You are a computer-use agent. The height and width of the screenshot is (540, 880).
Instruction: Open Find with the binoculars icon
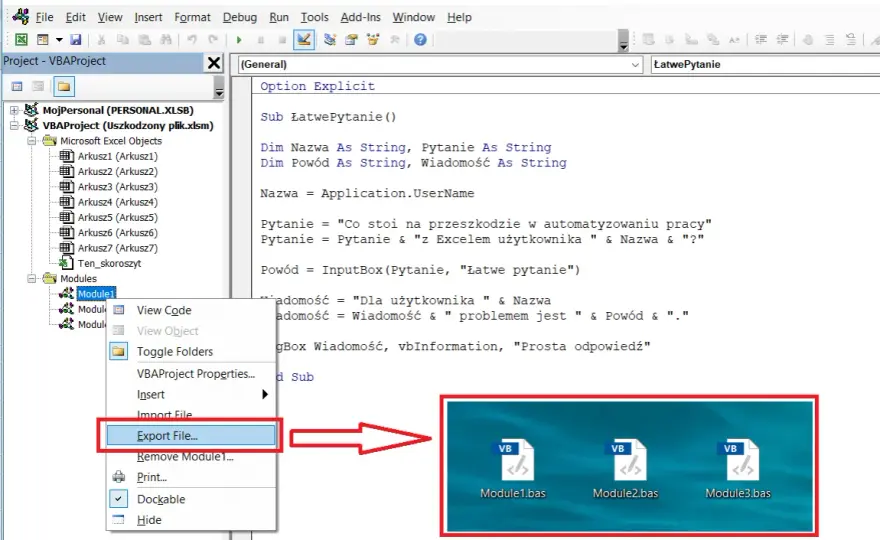(x=166, y=39)
